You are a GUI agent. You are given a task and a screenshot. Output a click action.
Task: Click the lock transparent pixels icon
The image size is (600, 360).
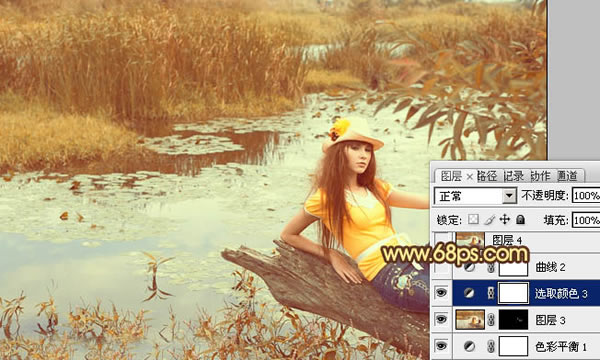pos(473,220)
